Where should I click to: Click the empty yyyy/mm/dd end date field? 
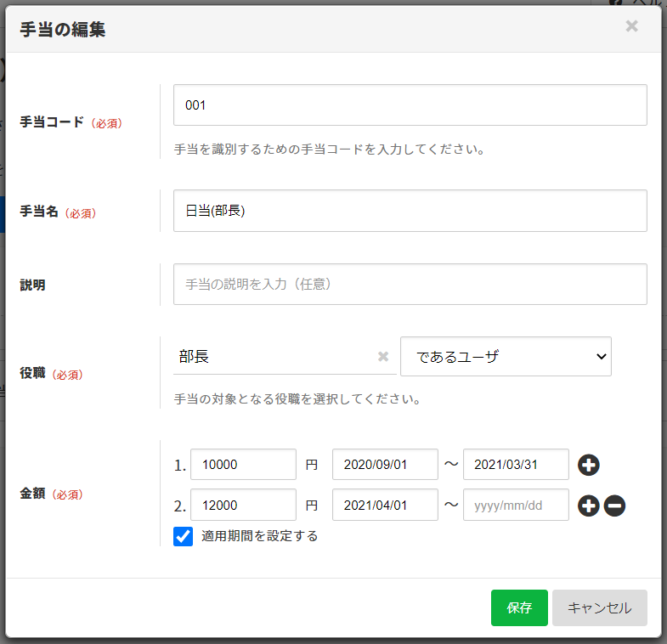coord(516,506)
